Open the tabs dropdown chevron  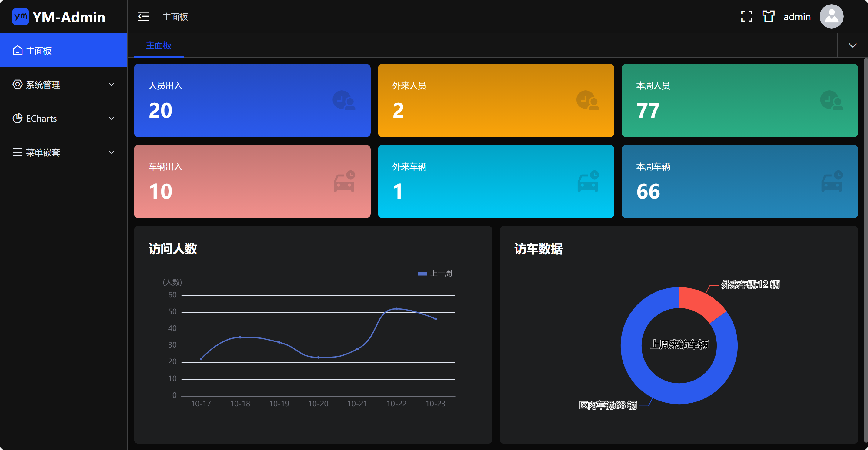click(x=853, y=45)
